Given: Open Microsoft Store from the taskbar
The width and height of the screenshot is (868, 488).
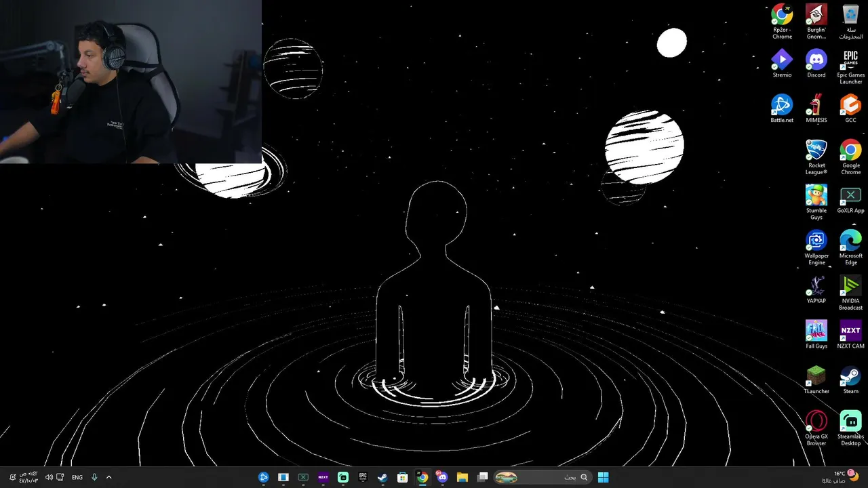Looking at the screenshot, I should click(x=403, y=477).
